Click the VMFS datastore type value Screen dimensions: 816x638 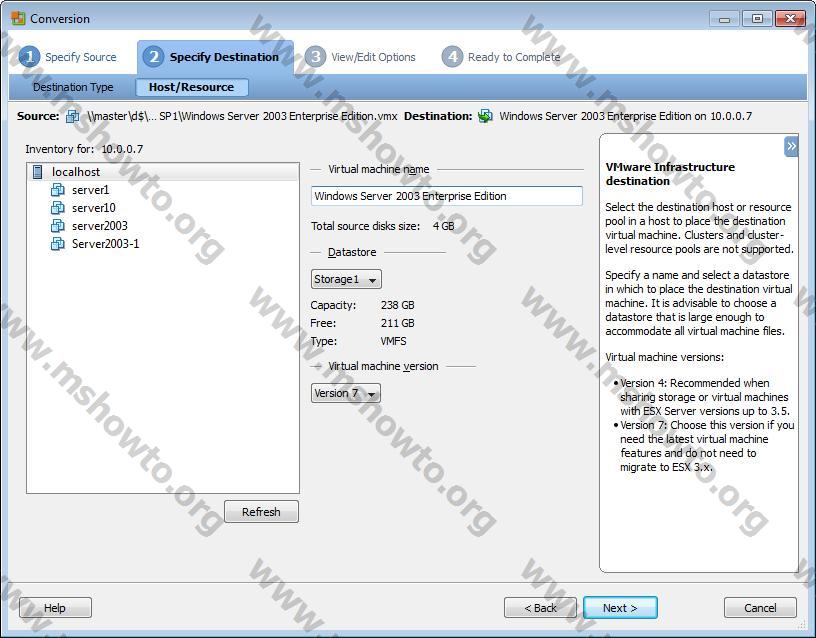coord(393,341)
